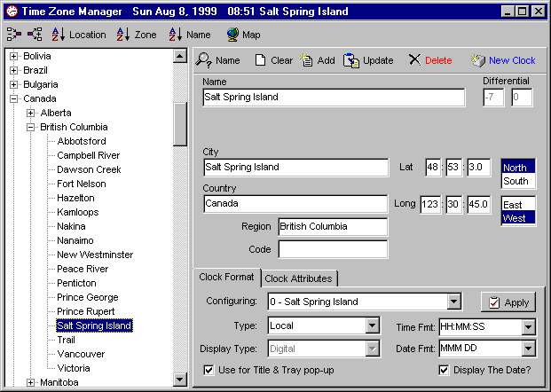551x392 pixels.
Task: Select Victoria in the tree
Action: (x=74, y=368)
